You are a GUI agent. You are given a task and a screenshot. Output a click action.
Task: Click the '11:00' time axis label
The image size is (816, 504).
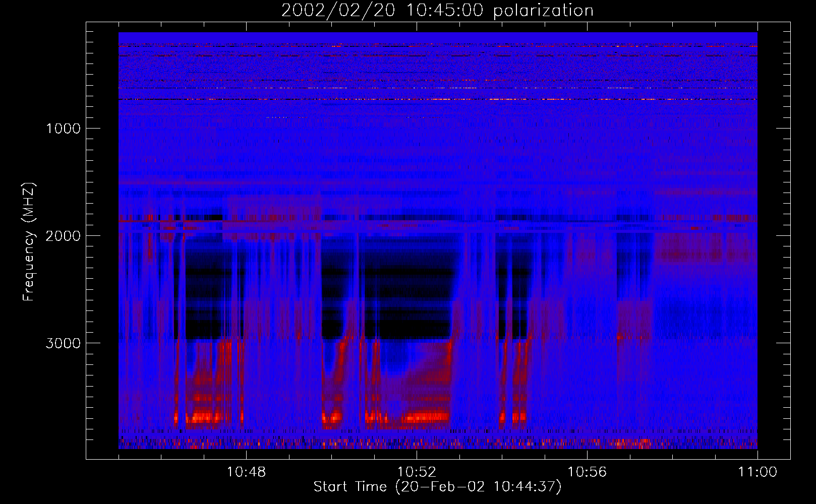[757, 472]
